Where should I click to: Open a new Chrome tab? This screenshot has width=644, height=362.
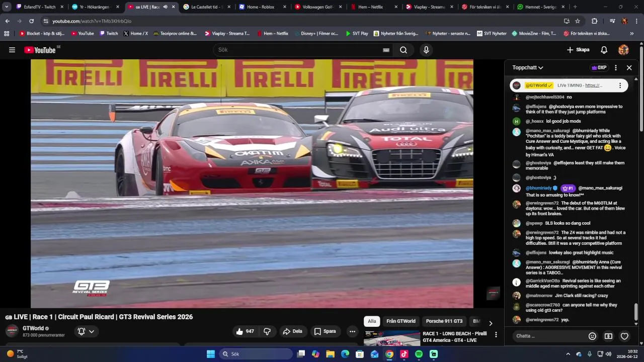575,7
